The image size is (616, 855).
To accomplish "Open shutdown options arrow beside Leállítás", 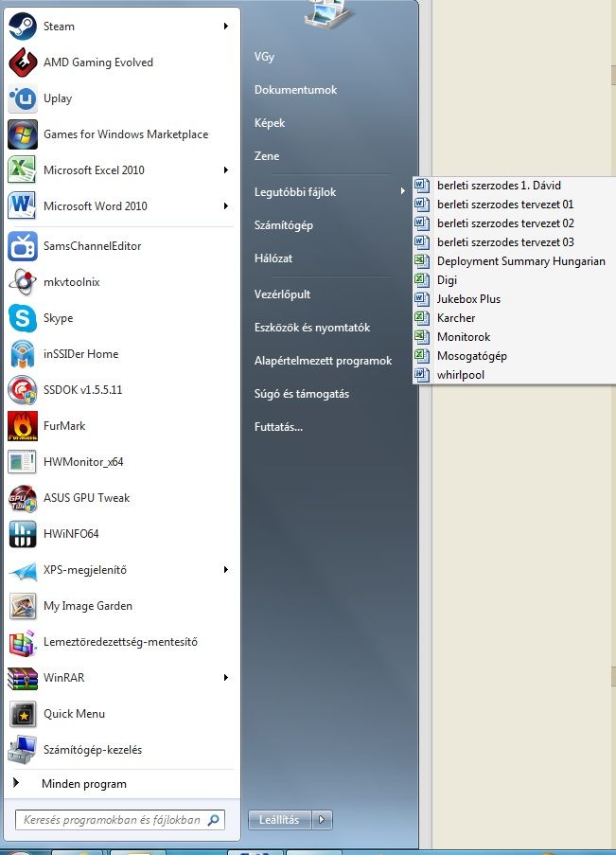I will pyautogui.click(x=322, y=820).
